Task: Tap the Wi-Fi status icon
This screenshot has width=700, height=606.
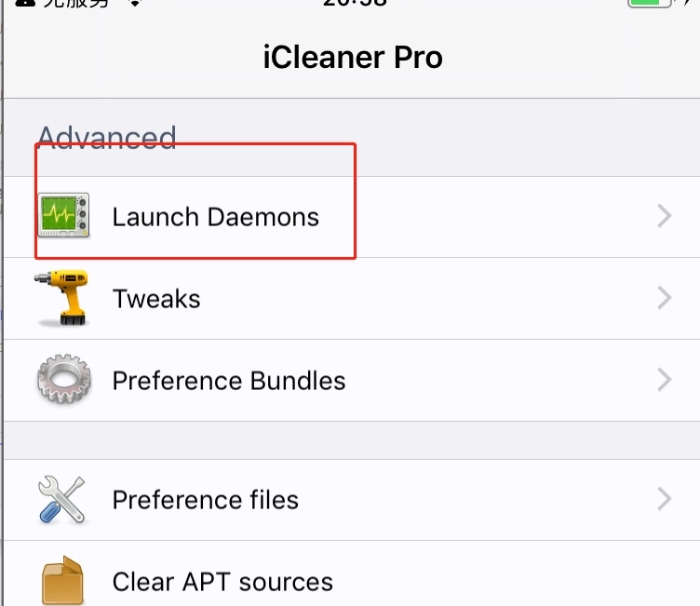Action: point(135,4)
